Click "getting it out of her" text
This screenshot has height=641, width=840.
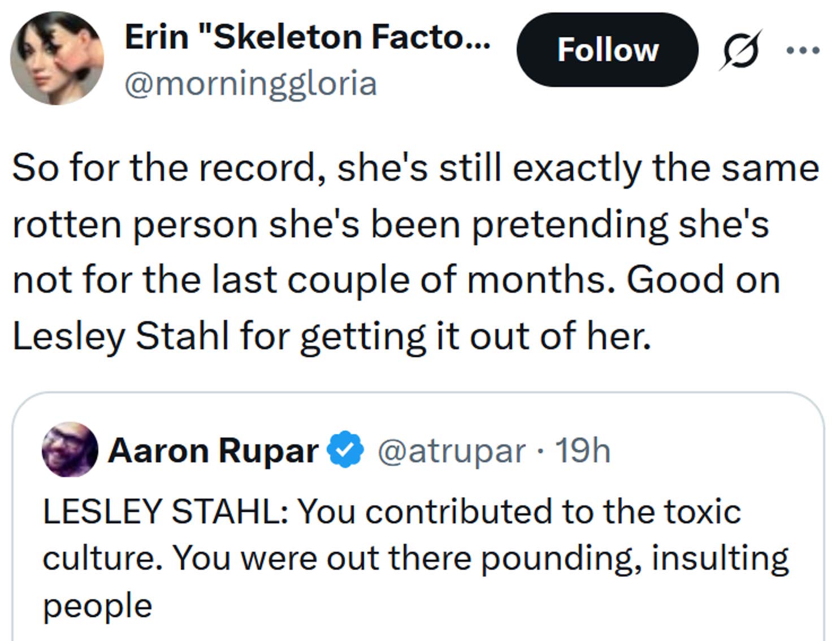point(475,336)
